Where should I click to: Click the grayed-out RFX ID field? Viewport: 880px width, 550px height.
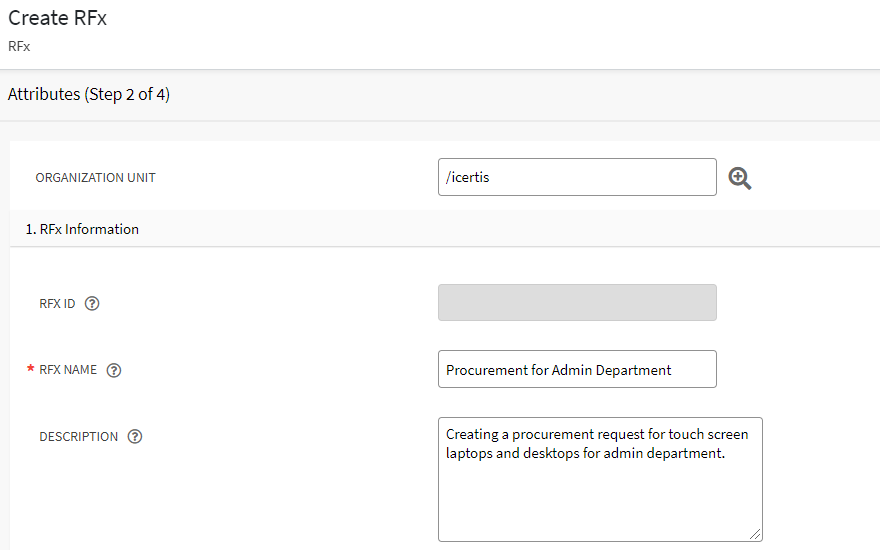click(577, 303)
